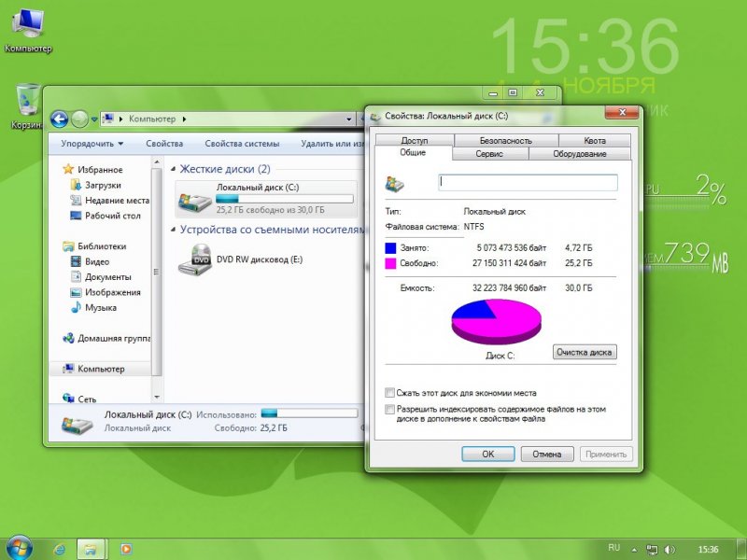The width and height of the screenshot is (747, 560).
Task: Open the Музыка library
Action: pos(94,307)
